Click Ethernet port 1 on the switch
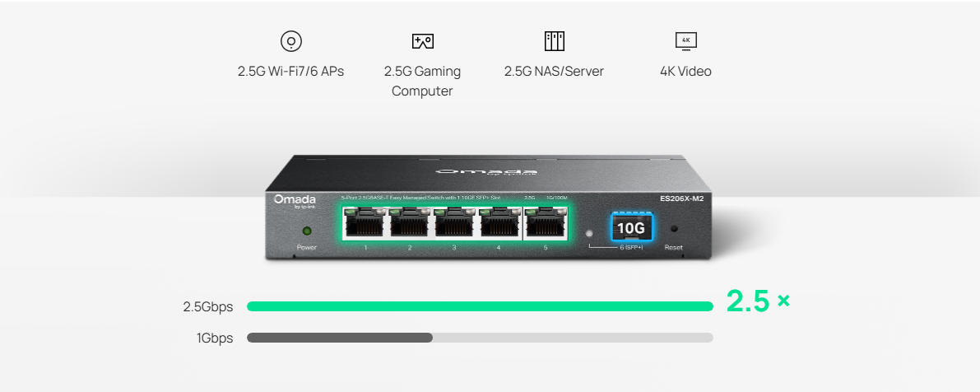 click(x=365, y=223)
